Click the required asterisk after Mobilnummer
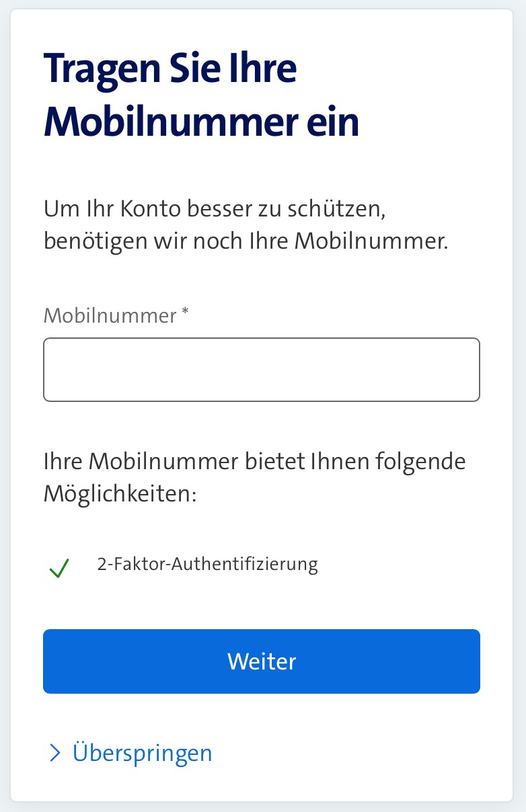Image resolution: width=526 pixels, height=812 pixels. tap(185, 313)
